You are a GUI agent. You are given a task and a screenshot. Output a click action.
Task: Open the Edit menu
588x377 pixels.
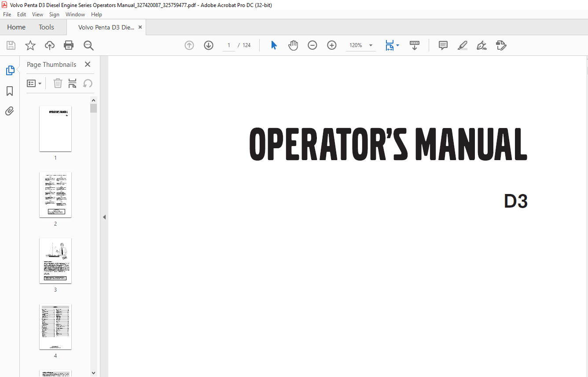coord(22,15)
